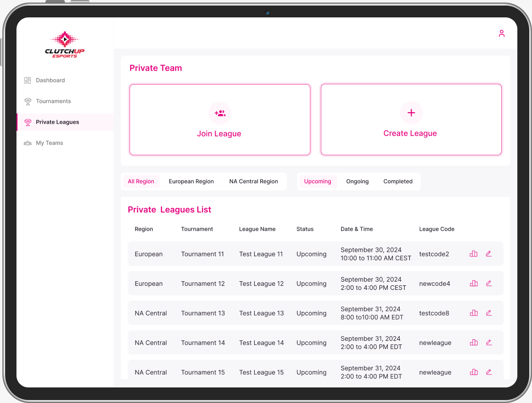
Task: Click the Status column header
Action: click(305, 229)
